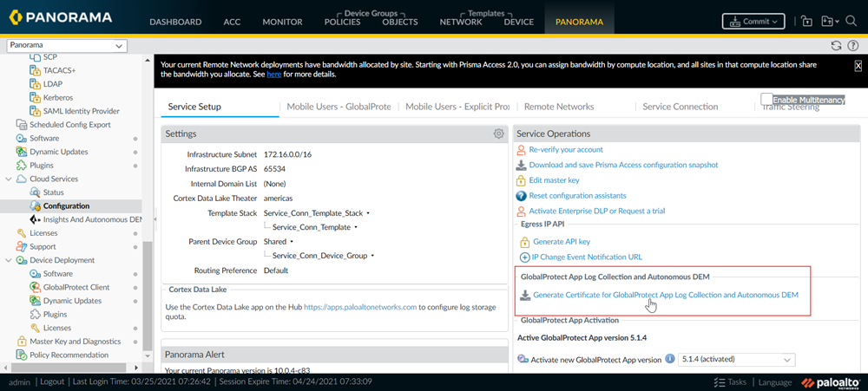Open the Commit dropdown
868x391 pixels.
click(x=753, y=21)
